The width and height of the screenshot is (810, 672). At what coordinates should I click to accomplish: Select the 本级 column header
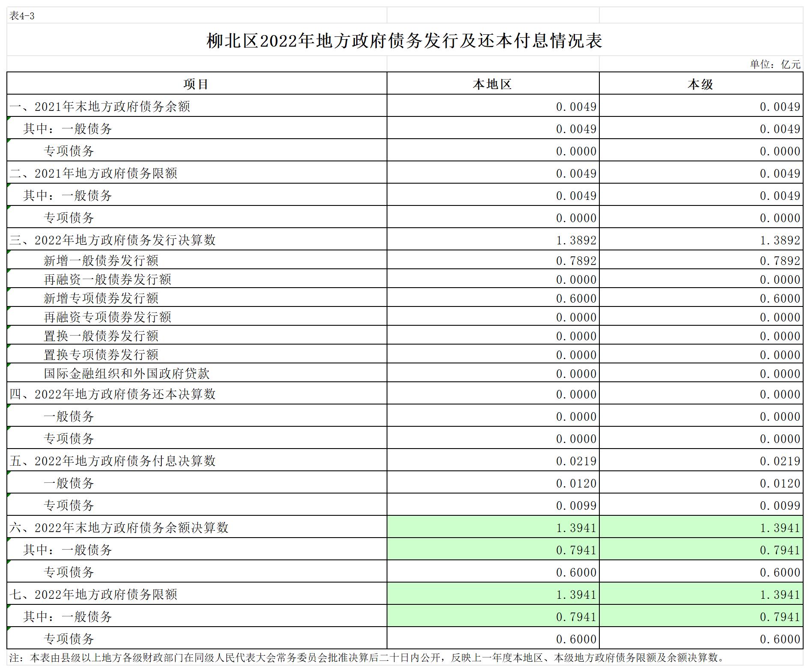click(701, 83)
